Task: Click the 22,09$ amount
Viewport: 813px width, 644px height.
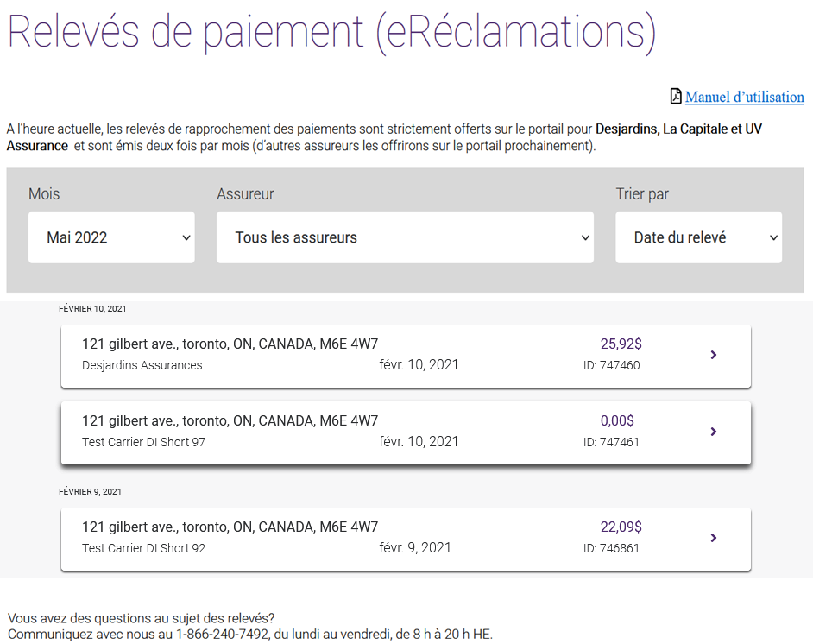Action: [621, 527]
